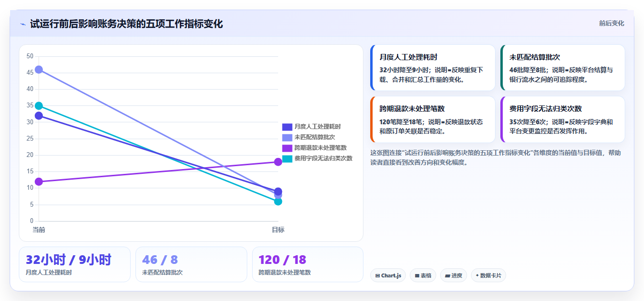This screenshot has width=644, height=301.
Task: Click the purple 目标 data point at 18
Action: coord(278,162)
